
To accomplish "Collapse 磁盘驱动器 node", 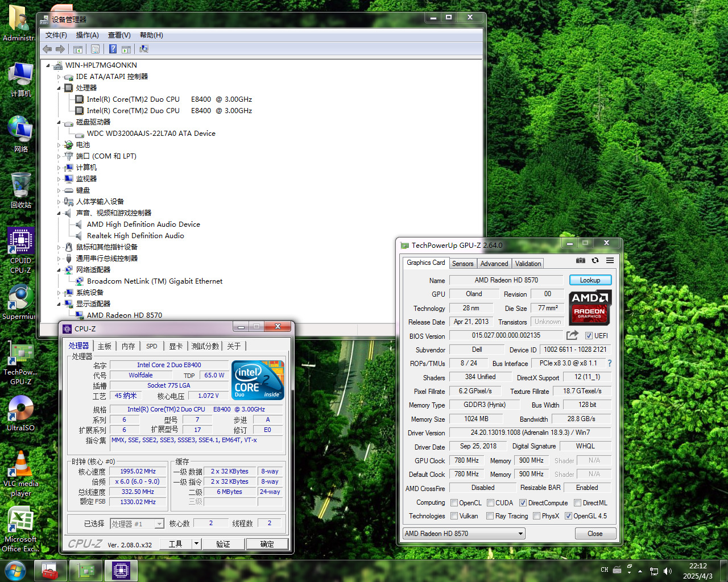I will click(59, 122).
